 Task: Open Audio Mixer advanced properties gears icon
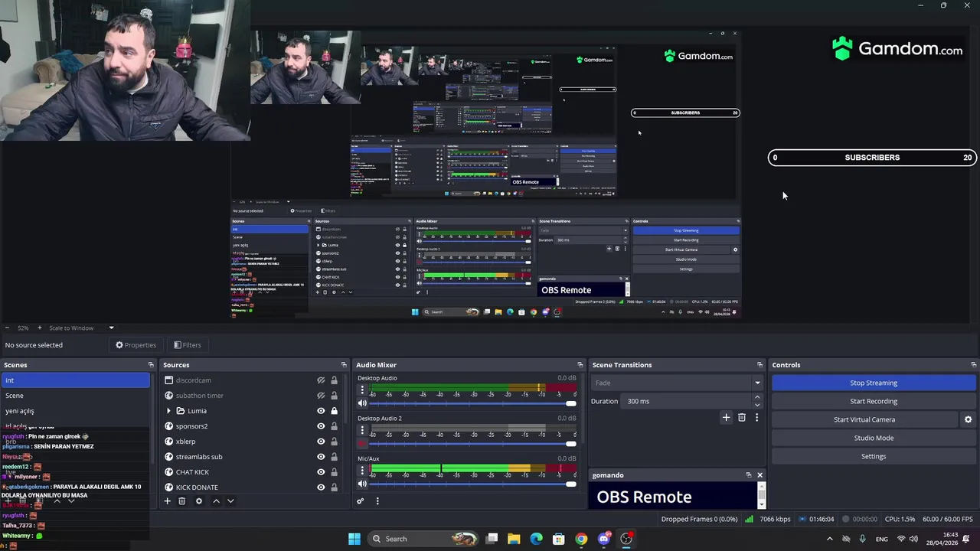click(360, 501)
